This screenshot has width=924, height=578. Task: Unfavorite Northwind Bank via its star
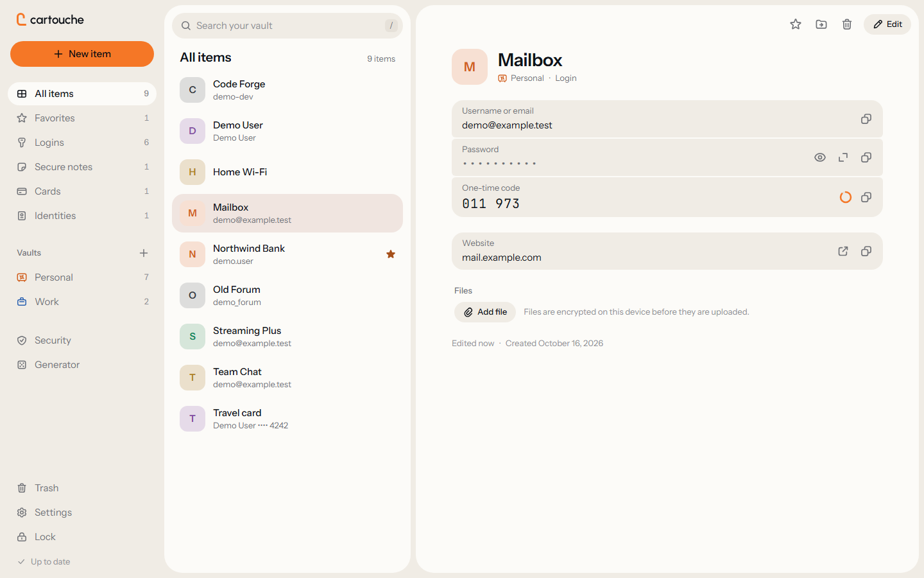(391, 254)
